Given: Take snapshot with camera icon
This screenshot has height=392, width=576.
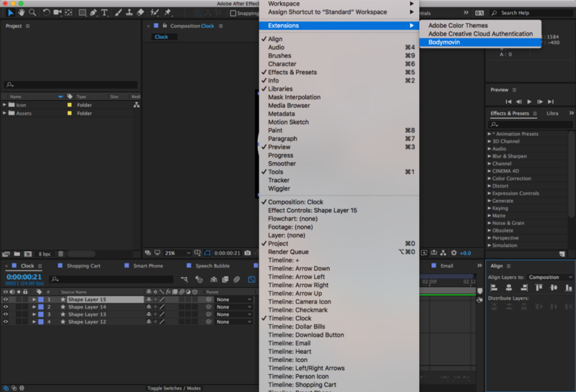Looking at the screenshot, I should coord(248,253).
